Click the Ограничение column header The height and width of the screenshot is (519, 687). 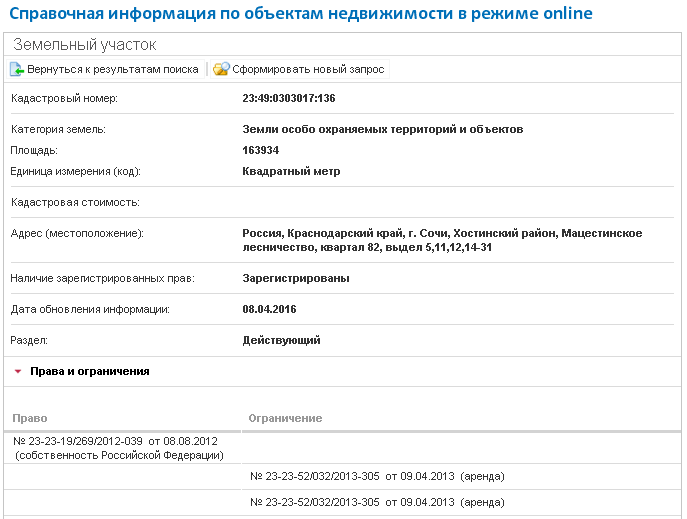(284, 417)
